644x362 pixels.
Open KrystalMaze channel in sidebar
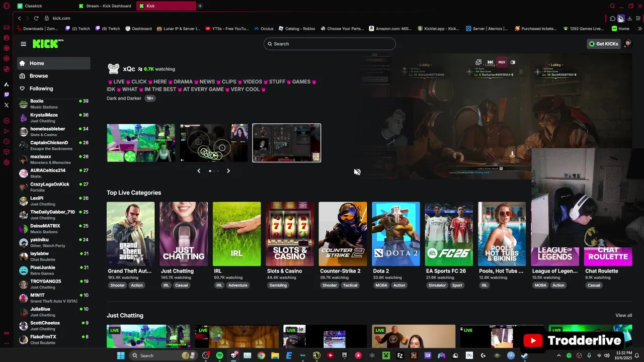click(53, 118)
